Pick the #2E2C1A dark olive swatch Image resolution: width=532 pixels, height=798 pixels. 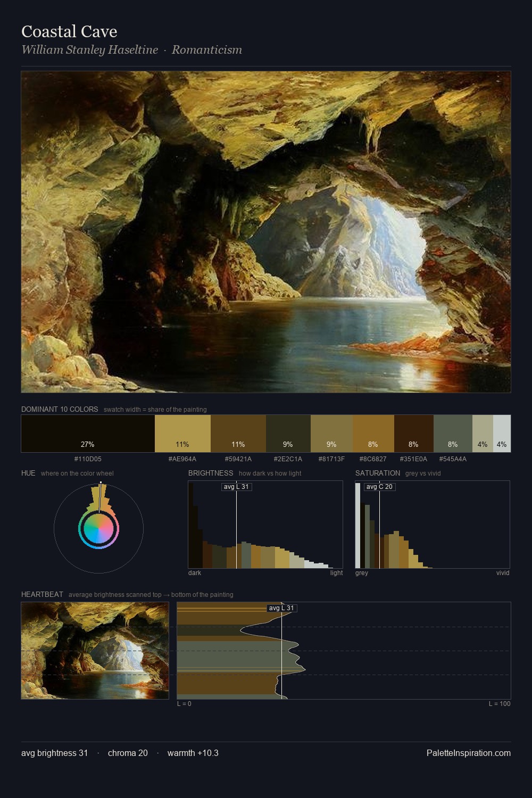(288, 434)
